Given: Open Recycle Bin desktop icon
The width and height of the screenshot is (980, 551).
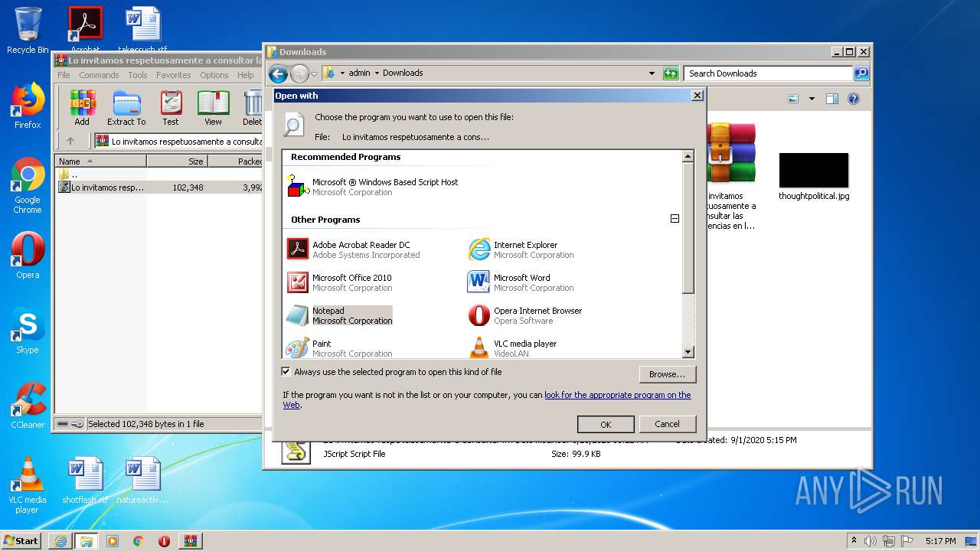Looking at the screenshot, I should tap(28, 31).
